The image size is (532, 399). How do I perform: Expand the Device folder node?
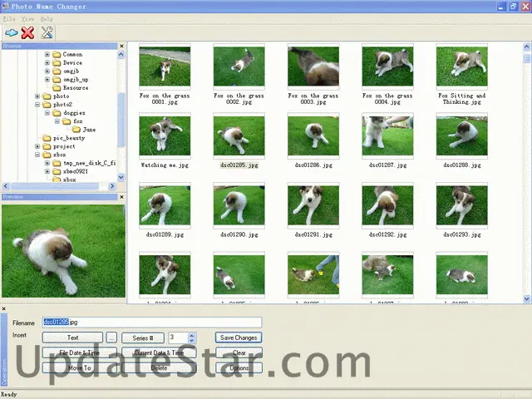[x=47, y=63]
